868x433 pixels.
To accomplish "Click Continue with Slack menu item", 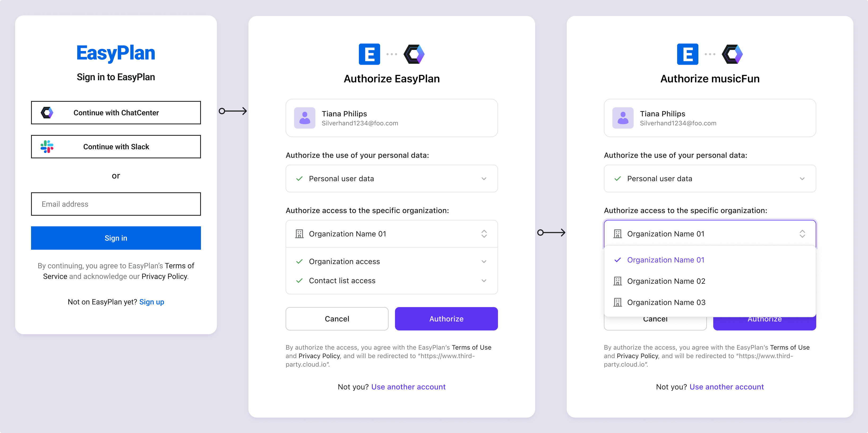I will pos(116,147).
